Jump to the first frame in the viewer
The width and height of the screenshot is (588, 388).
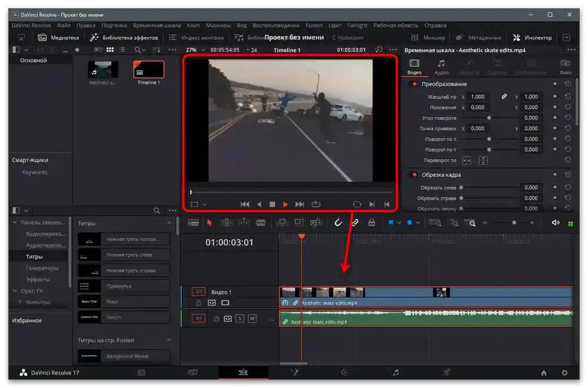click(244, 204)
